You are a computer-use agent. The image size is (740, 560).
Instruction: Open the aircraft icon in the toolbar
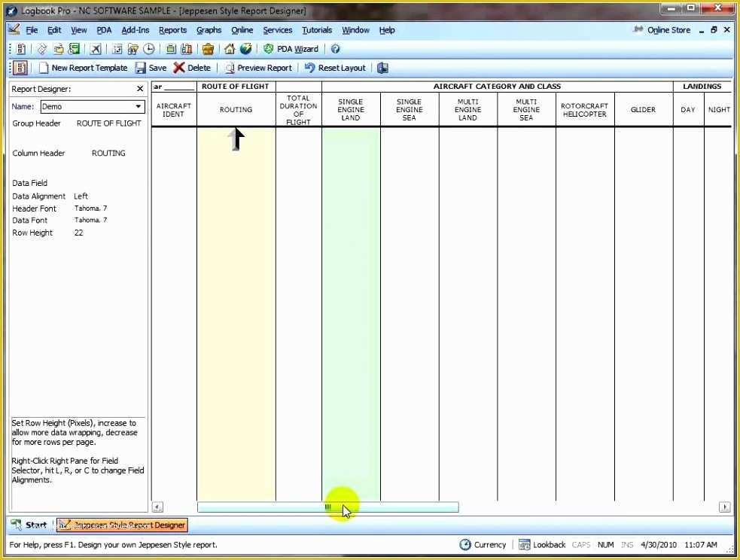click(96, 49)
